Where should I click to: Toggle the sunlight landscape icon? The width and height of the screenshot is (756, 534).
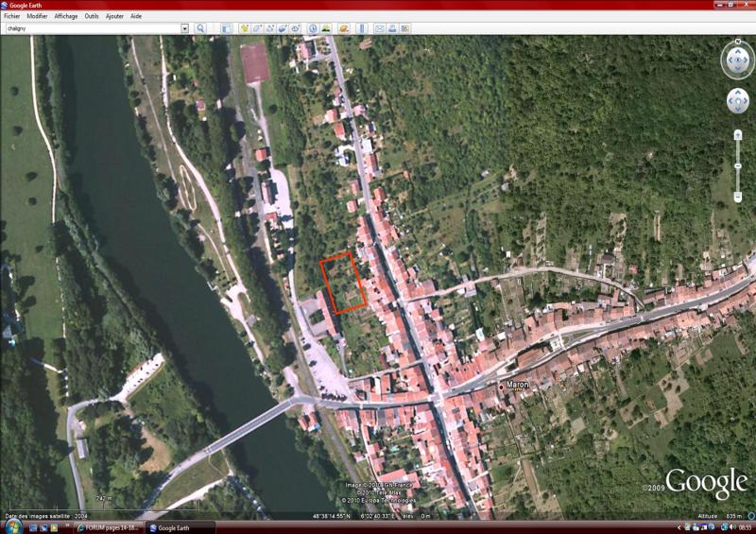point(326,28)
